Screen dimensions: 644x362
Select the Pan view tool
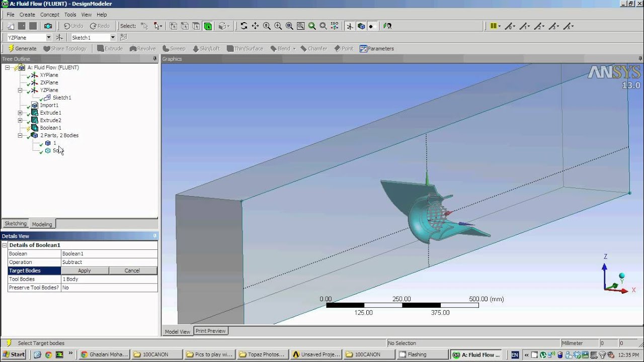255,26
